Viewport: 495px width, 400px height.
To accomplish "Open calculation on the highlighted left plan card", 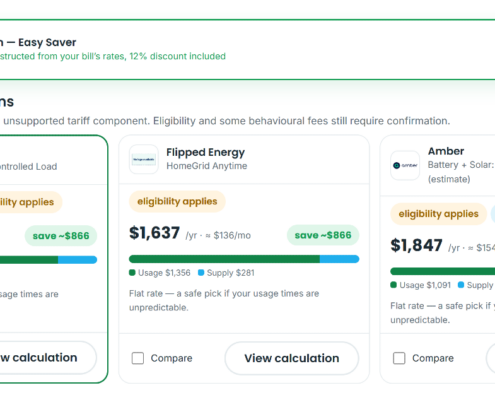I will click(x=43, y=358).
